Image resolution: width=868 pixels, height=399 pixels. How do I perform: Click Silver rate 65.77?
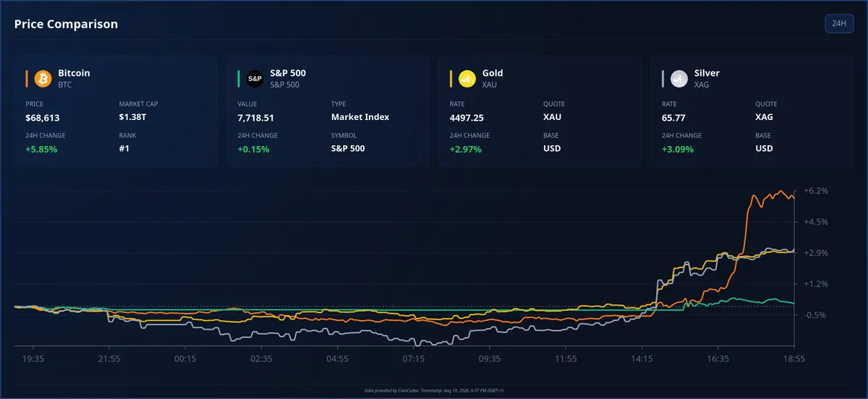(673, 117)
